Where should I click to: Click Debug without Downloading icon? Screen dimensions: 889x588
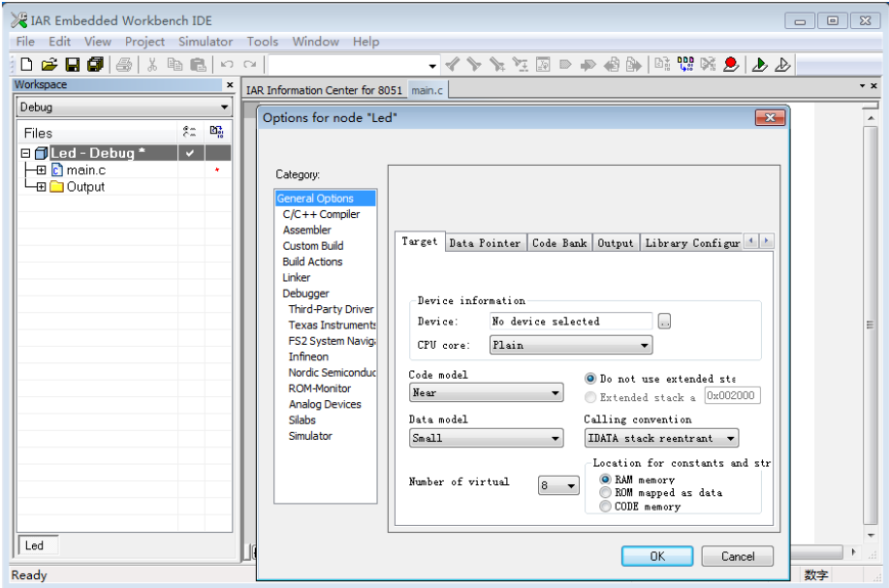coord(782,65)
